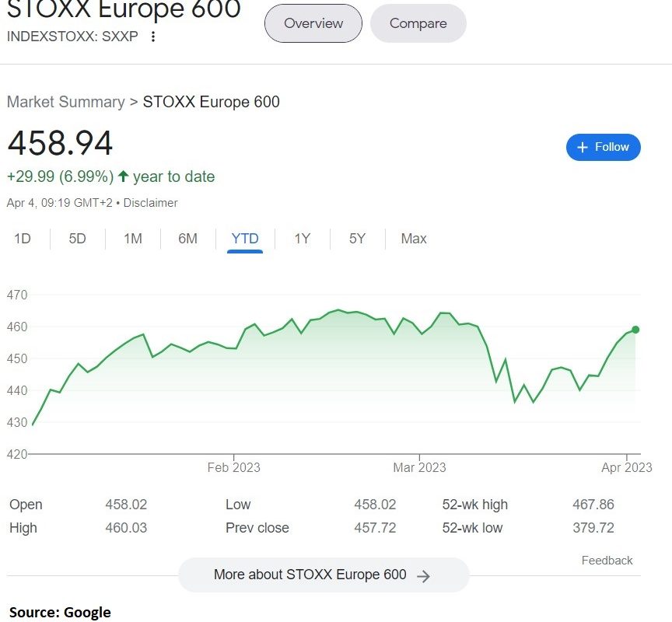Click the green up arrow next to year to date

click(x=124, y=176)
